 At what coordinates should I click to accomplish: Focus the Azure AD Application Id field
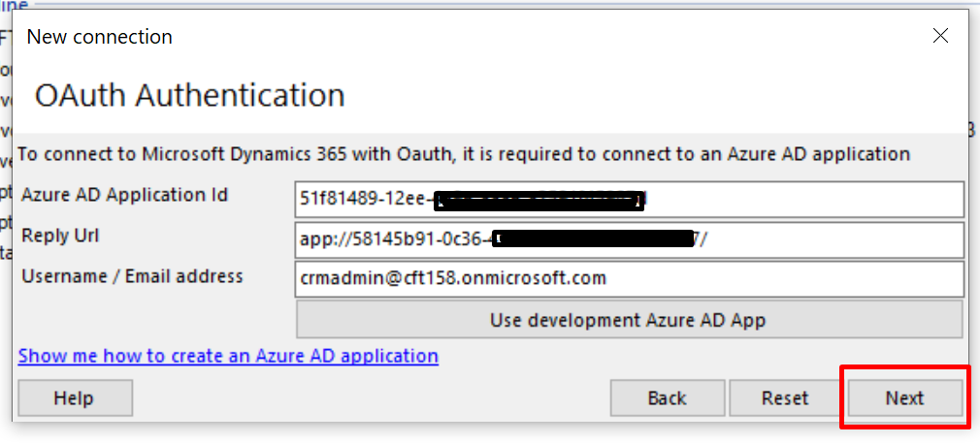click(630, 199)
